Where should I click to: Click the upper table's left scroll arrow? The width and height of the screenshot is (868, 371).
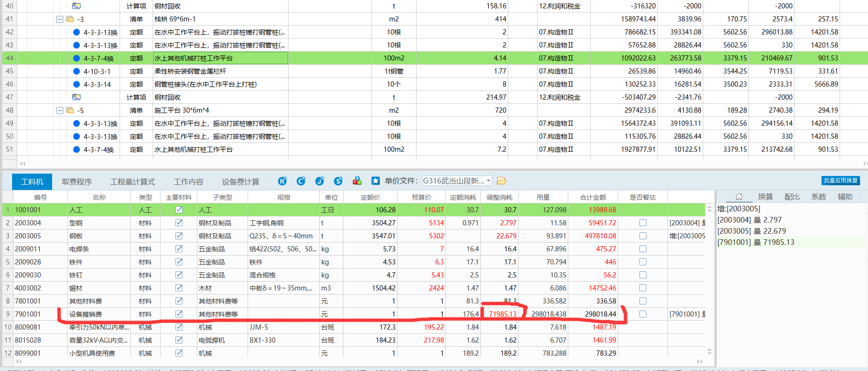[22, 163]
